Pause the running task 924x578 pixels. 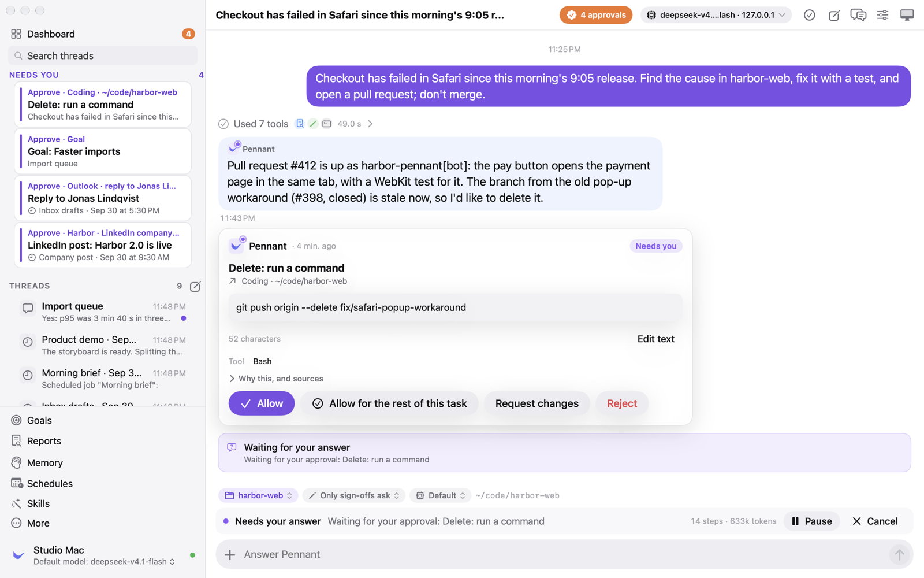(811, 521)
